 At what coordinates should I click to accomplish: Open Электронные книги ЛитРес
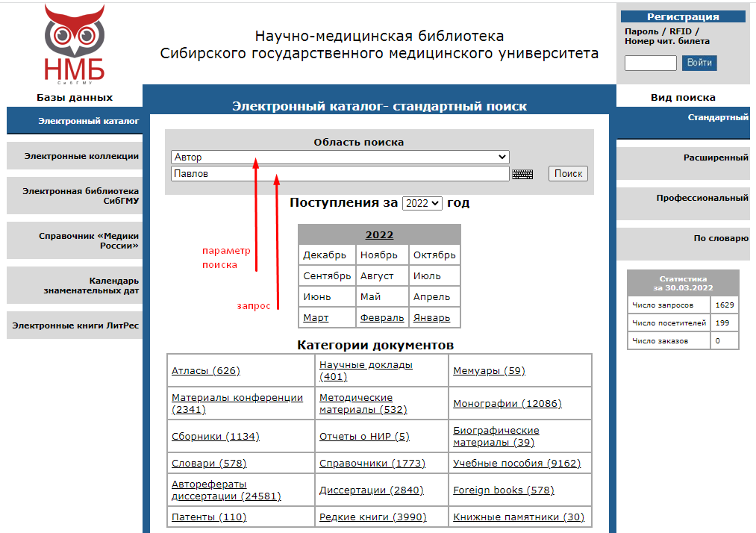coord(75,325)
